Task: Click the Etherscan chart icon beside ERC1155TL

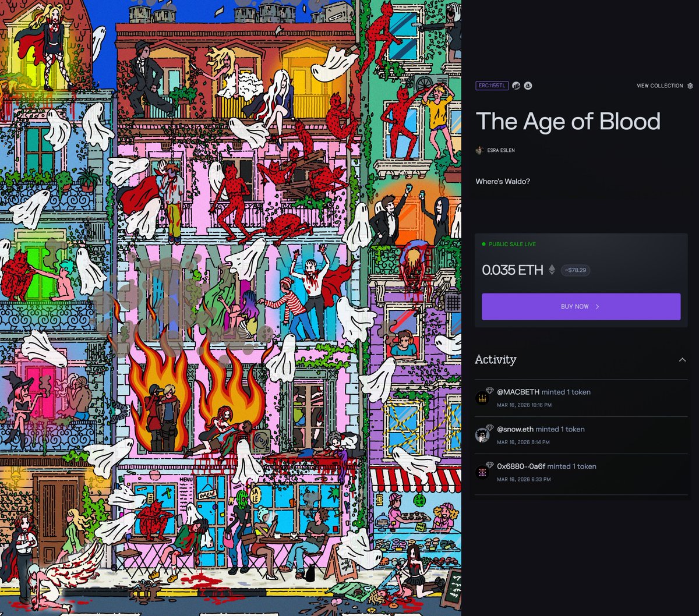Action: (x=517, y=86)
